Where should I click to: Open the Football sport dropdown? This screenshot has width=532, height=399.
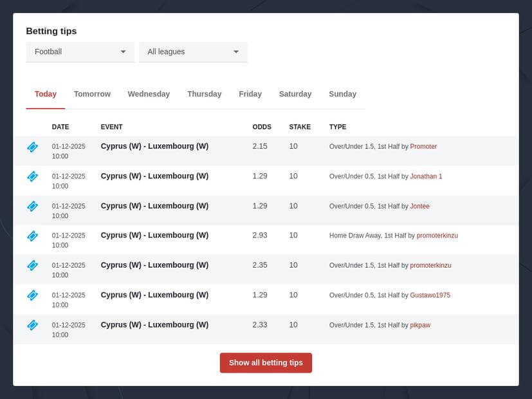pos(80,51)
